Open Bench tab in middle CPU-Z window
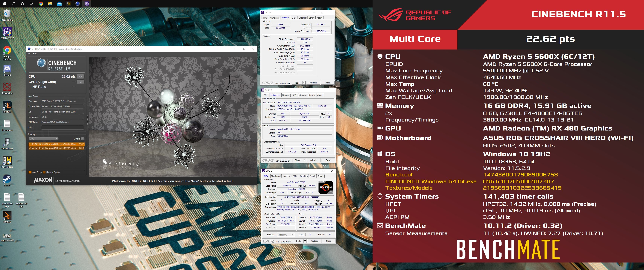 (x=312, y=95)
